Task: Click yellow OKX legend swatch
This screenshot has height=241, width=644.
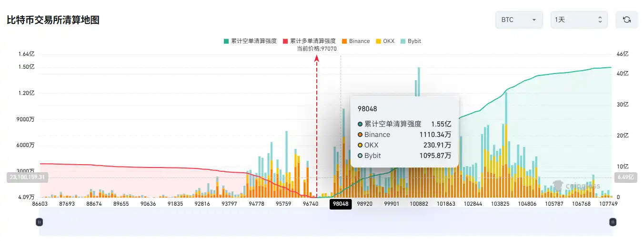Action: click(378, 41)
